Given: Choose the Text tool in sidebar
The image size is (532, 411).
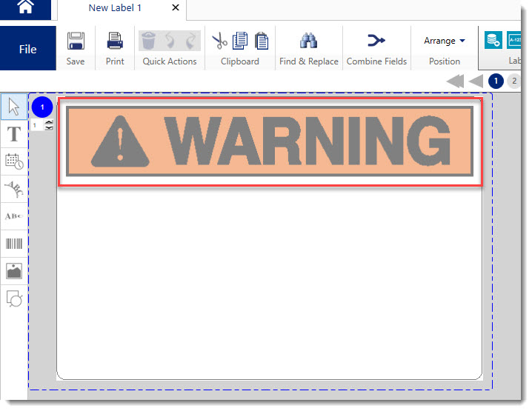Looking at the screenshot, I should [13, 134].
